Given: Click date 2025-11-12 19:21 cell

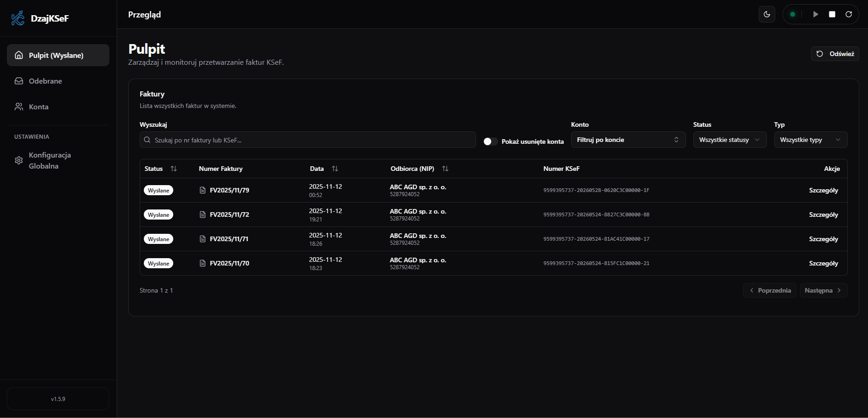Looking at the screenshot, I should [325, 215].
